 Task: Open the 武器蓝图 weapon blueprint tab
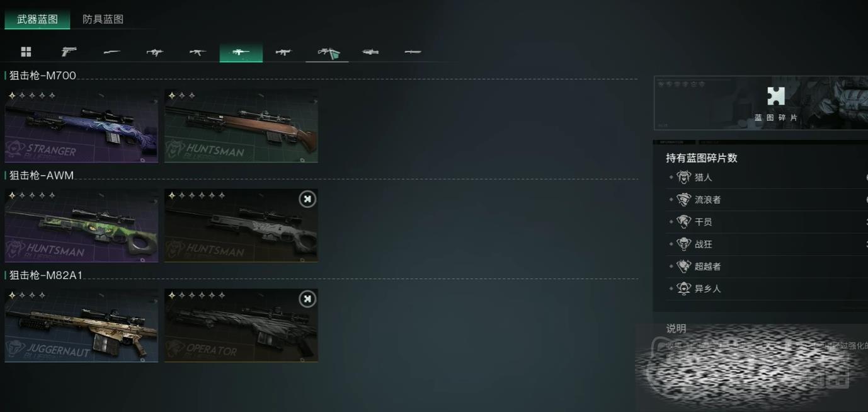click(x=37, y=19)
